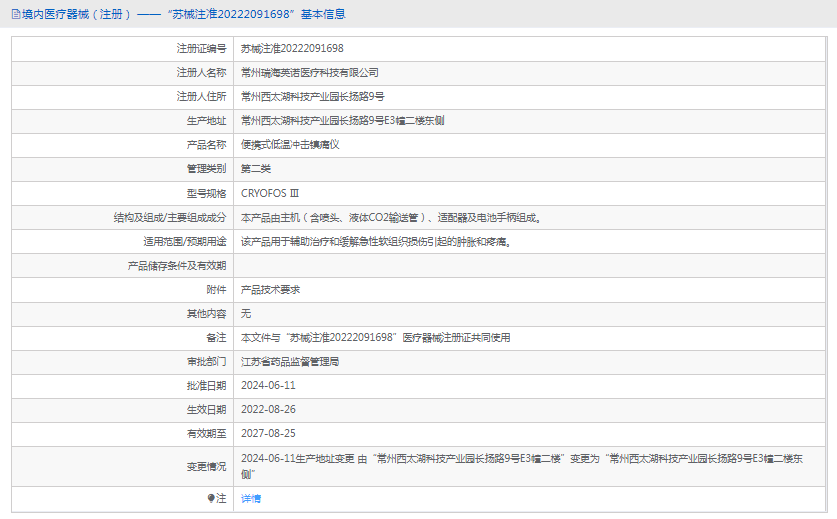This screenshot has width=837, height=519.
Task: Click product name 便携式低温冲击镇痛仪
Action: (x=290, y=145)
